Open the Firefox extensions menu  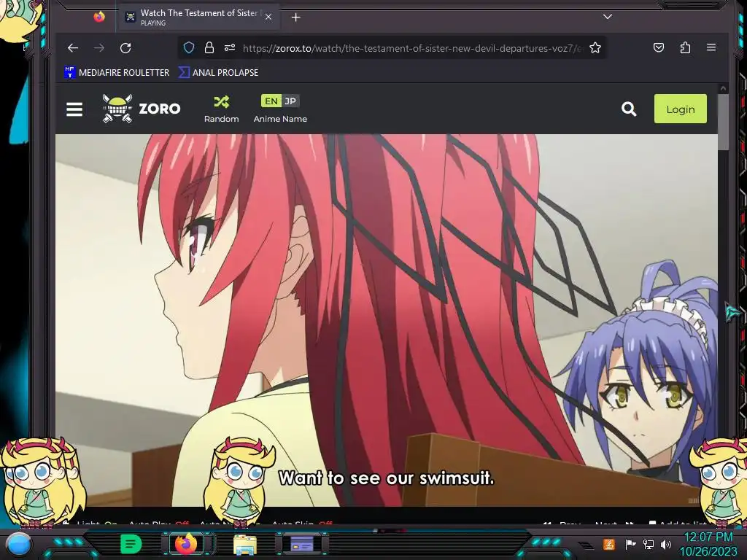coord(685,47)
